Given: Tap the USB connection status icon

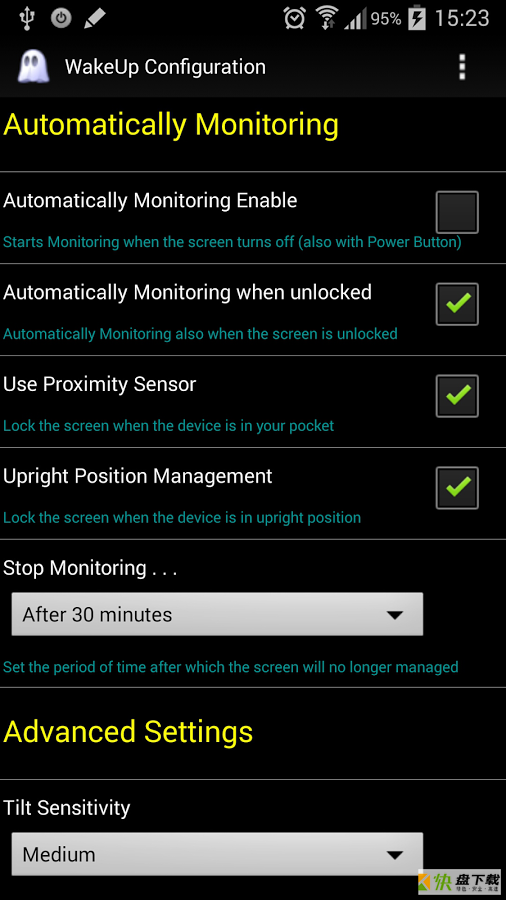Looking at the screenshot, I should click(26, 19).
